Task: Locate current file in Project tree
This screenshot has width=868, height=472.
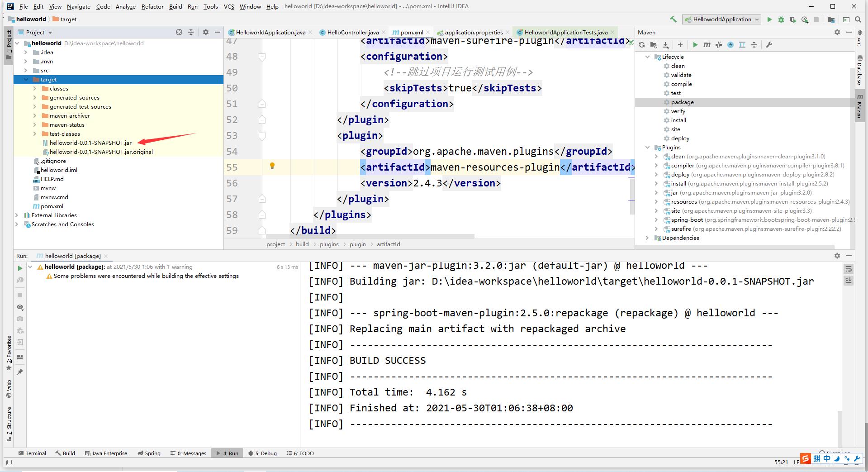Action: click(x=179, y=32)
